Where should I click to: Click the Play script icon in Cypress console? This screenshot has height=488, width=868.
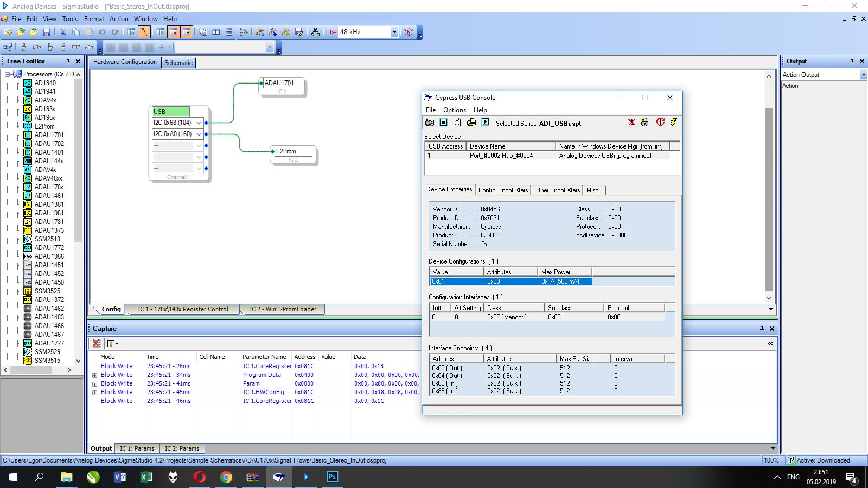coord(486,123)
